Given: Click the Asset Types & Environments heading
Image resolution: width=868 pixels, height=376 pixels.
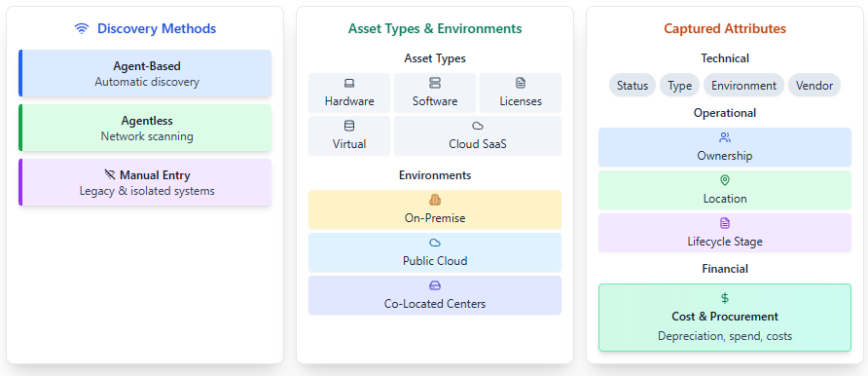Looking at the screenshot, I should tap(435, 29).
